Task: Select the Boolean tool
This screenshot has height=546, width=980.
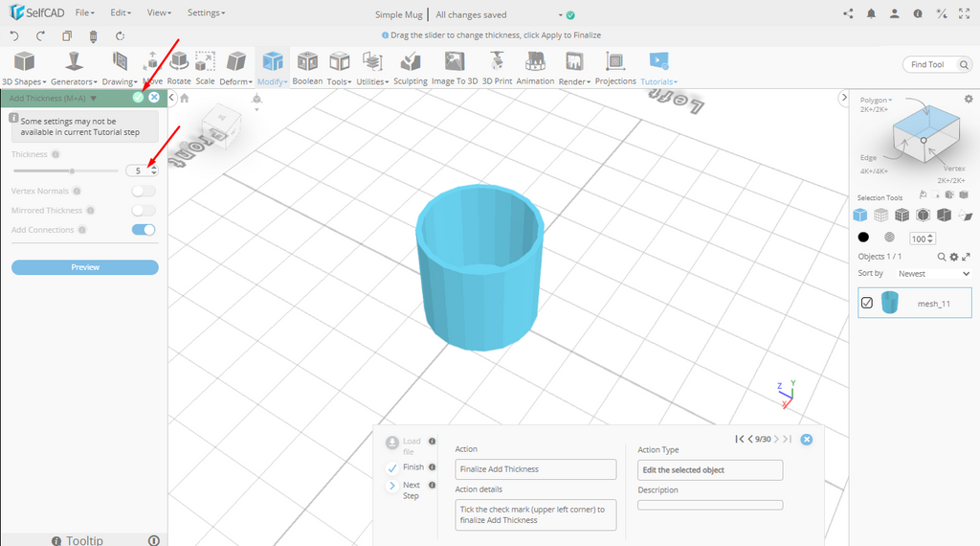Action: (x=307, y=68)
